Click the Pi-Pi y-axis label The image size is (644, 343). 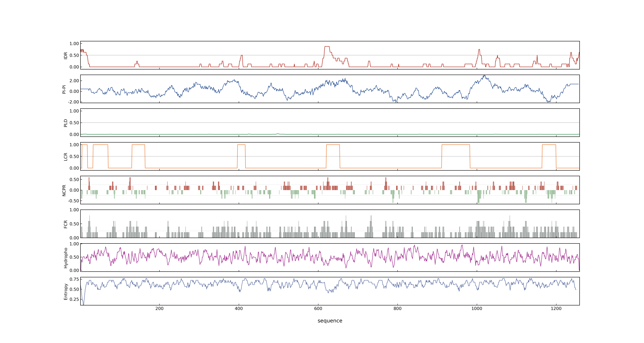[64, 89]
